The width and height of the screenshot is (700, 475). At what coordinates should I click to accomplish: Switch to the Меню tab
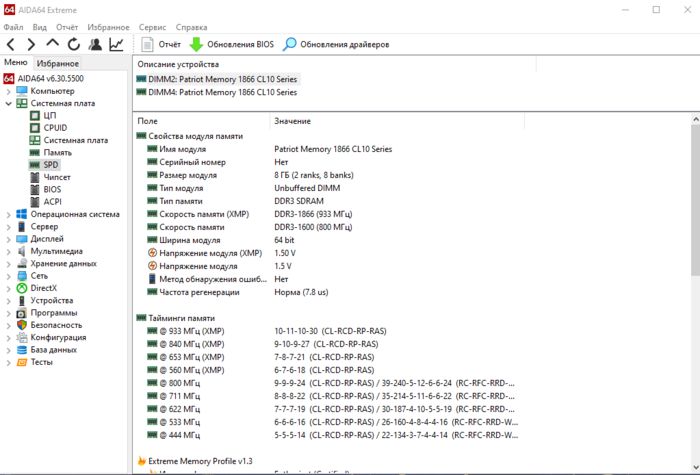16,62
